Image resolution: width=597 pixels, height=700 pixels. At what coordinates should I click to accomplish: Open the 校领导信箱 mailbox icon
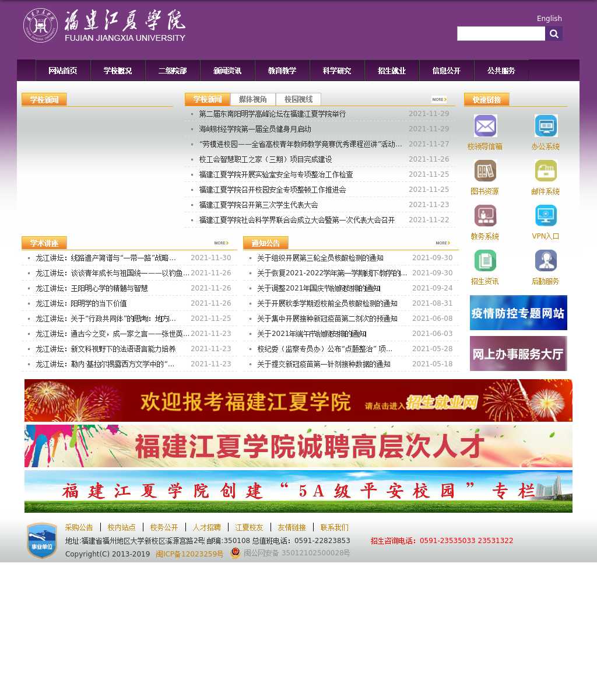(x=485, y=126)
